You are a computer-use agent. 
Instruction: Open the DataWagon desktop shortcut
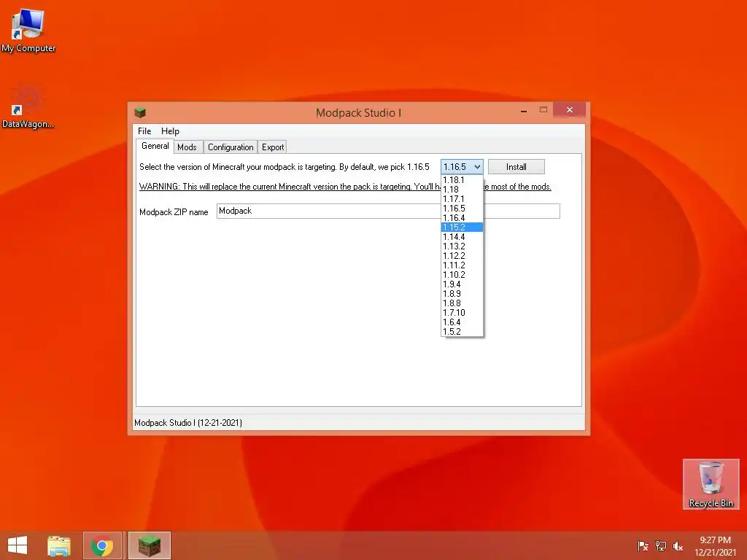click(x=28, y=106)
